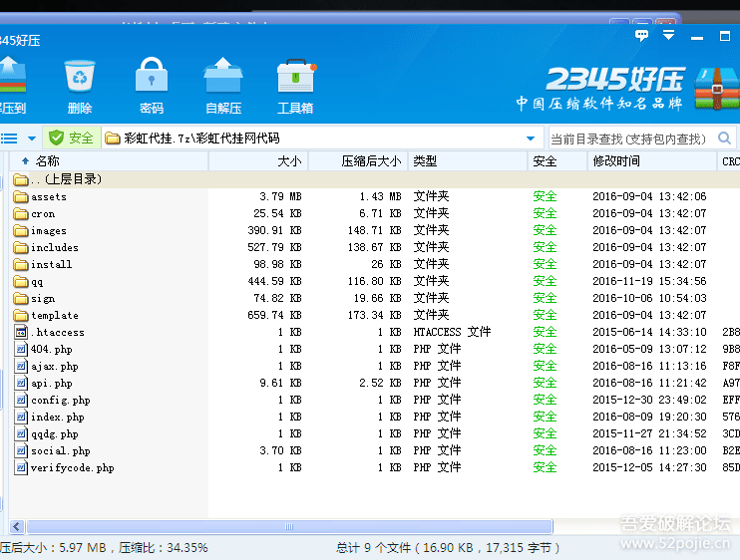
Task: Click the 3.79 MB size of assets
Action: [280, 196]
